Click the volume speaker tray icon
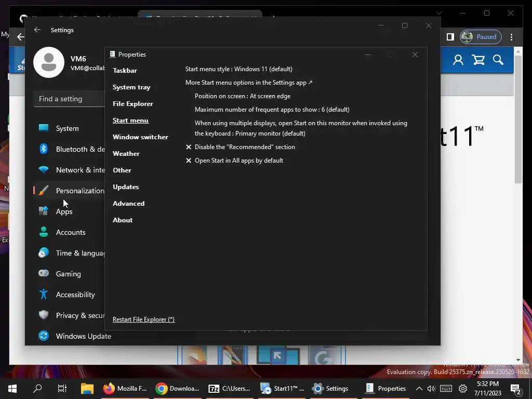The width and height of the screenshot is (532, 399). 431,389
